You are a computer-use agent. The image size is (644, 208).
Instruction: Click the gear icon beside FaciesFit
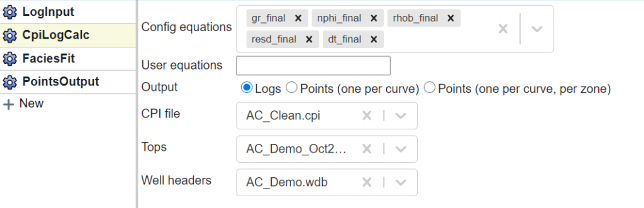tap(10, 59)
